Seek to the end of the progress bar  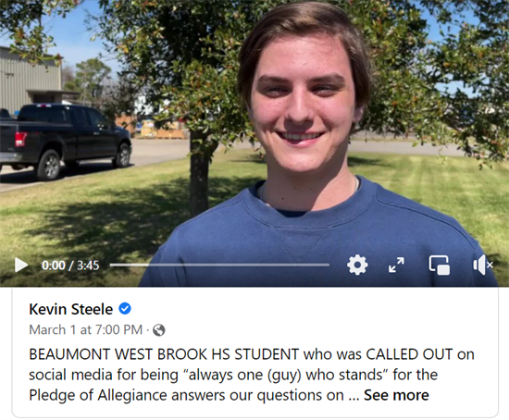coord(329,265)
